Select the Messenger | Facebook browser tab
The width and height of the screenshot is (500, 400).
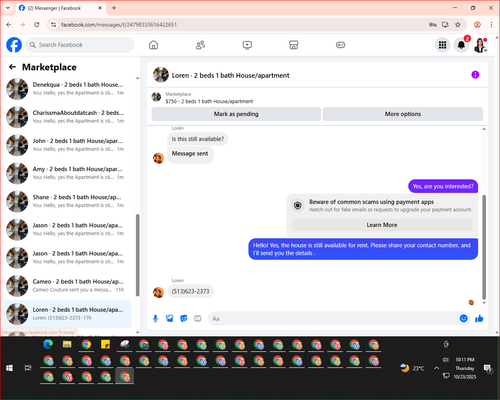[x=60, y=8]
